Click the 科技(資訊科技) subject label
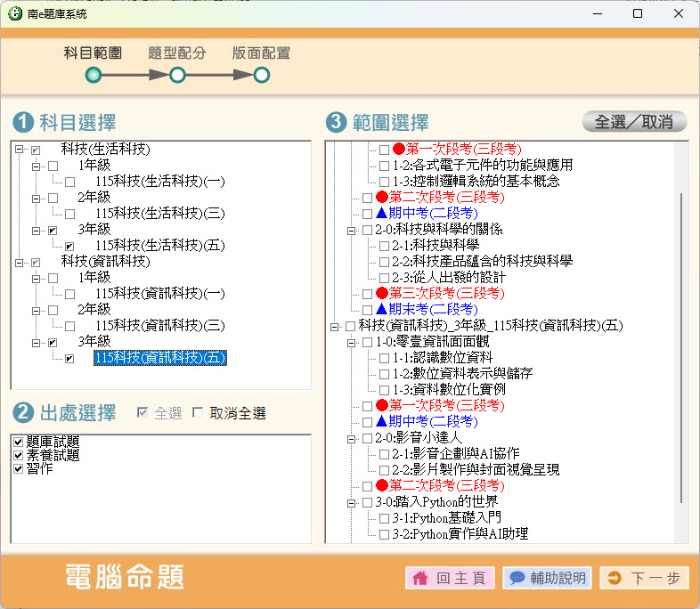Screen dimensions: 700x609 106,262
